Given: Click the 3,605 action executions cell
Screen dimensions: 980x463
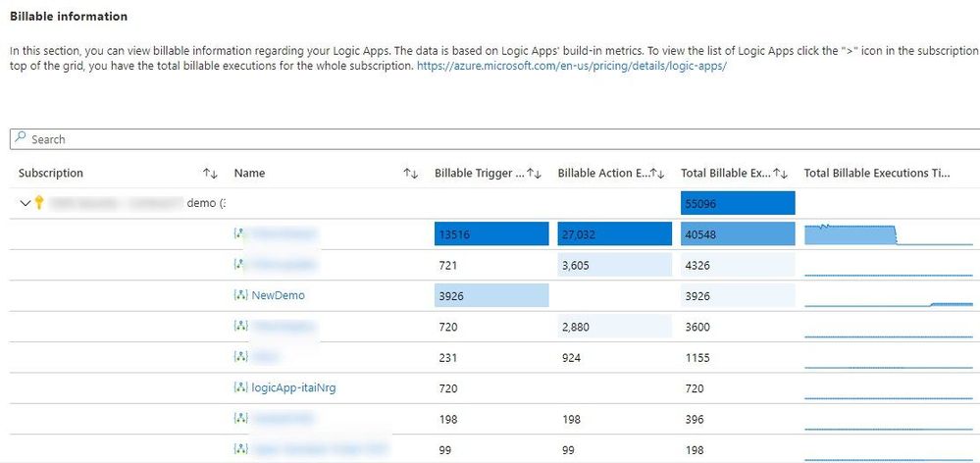Looking at the screenshot, I should (614, 265).
